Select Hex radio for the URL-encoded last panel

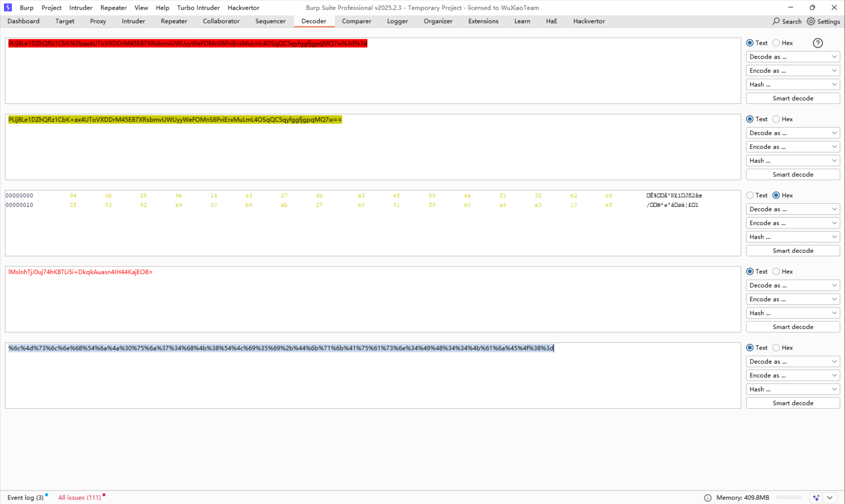click(x=776, y=347)
